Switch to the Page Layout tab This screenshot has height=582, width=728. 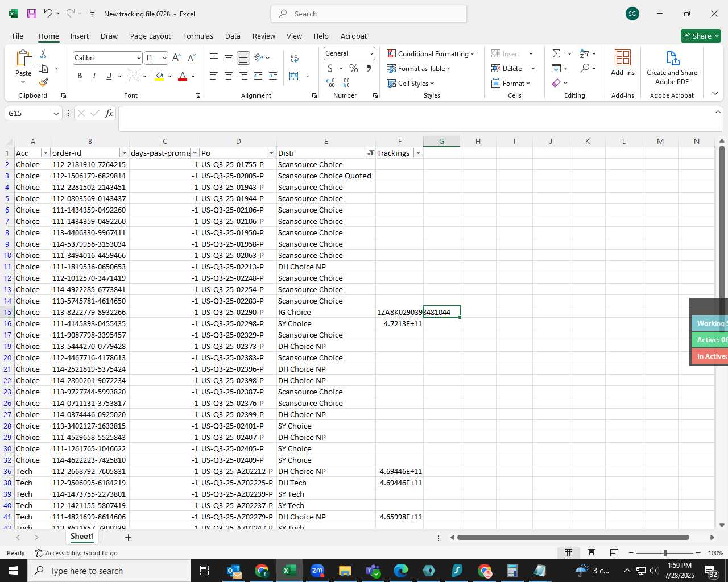(x=150, y=36)
